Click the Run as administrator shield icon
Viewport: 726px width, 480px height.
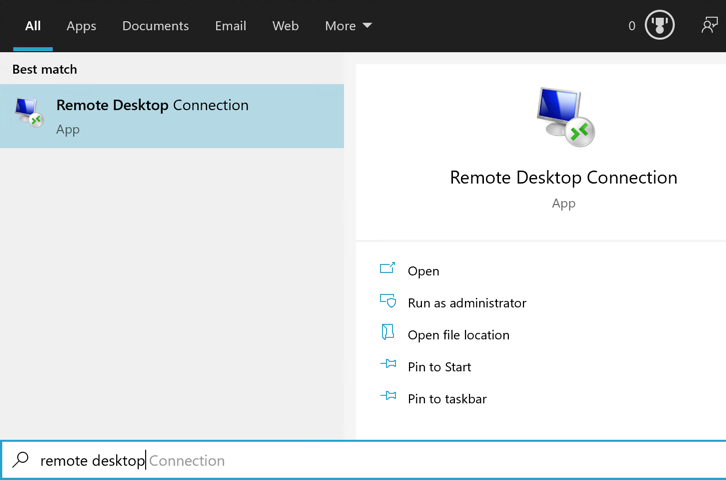coord(388,302)
